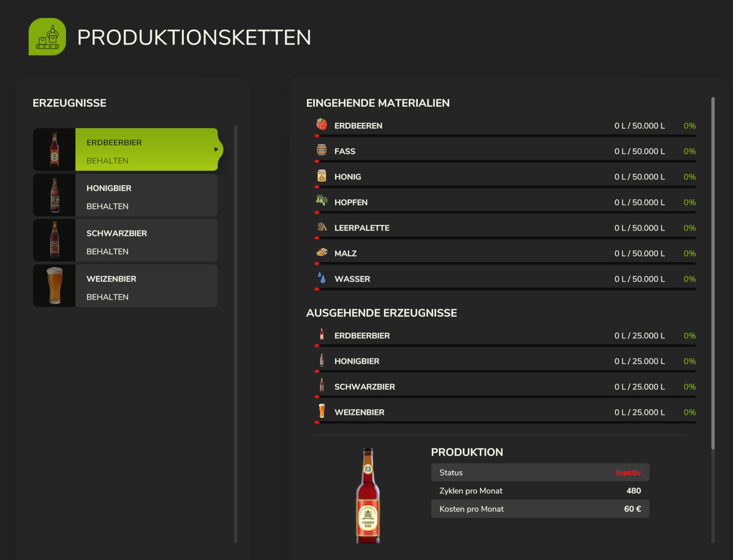Image resolution: width=733 pixels, height=560 pixels.
Task: Click the Kosten pro Monat row
Action: click(540, 509)
